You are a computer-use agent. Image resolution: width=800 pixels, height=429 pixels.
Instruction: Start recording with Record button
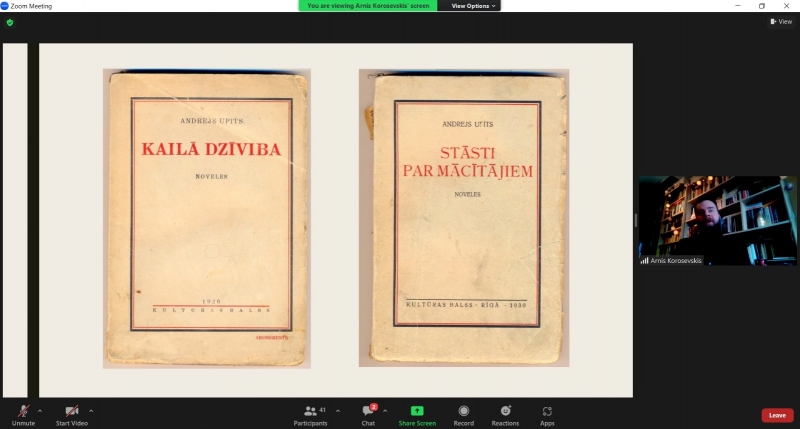464,415
